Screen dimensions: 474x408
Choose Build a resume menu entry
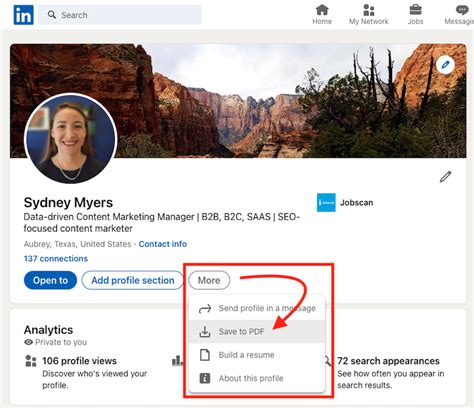click(x=257, y=355)
